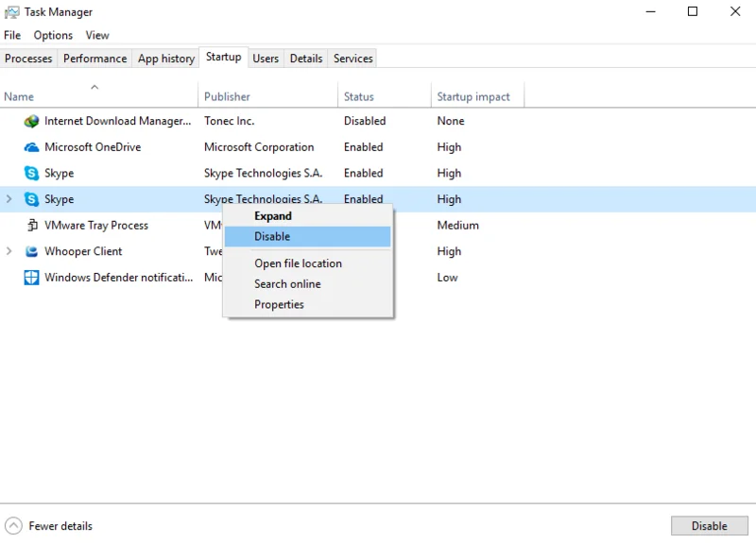Sort by the Name column header
This screenshot has height=543, width=756.
tap(99, 96)
